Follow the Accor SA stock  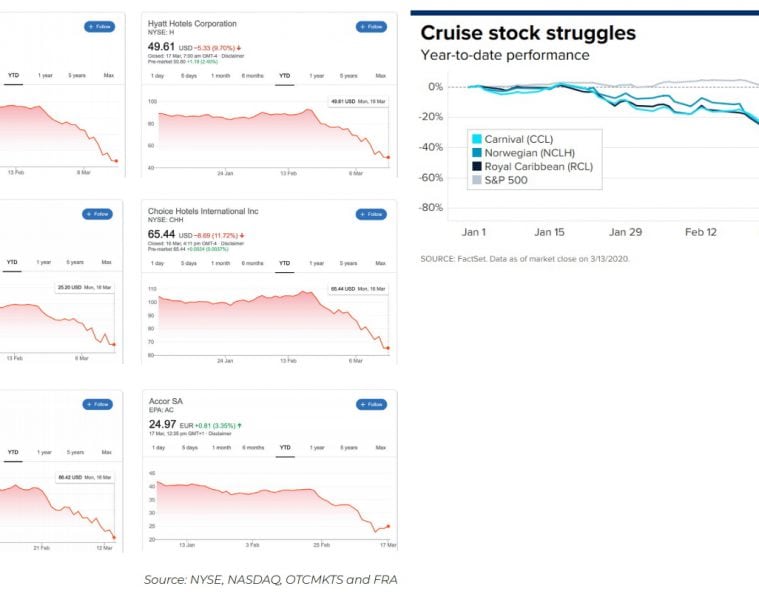[x=371, y=404]
